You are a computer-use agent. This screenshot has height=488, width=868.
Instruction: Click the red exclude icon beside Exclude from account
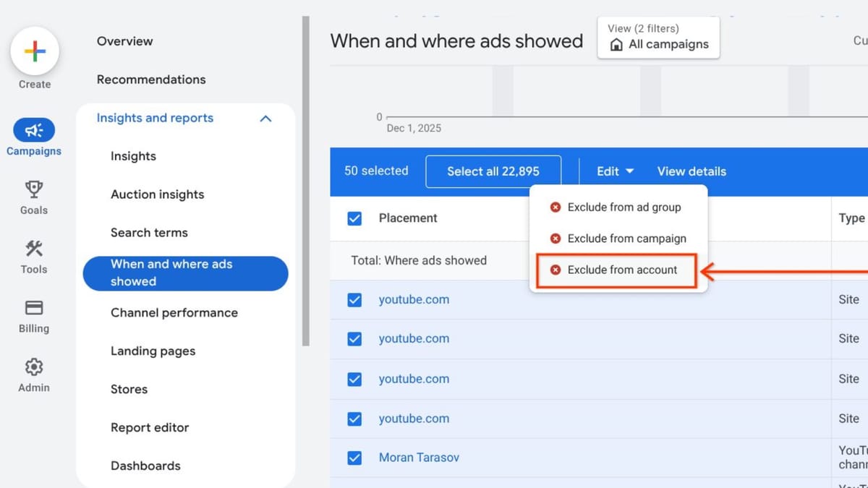pyautogui.click(x=556, y=270)
